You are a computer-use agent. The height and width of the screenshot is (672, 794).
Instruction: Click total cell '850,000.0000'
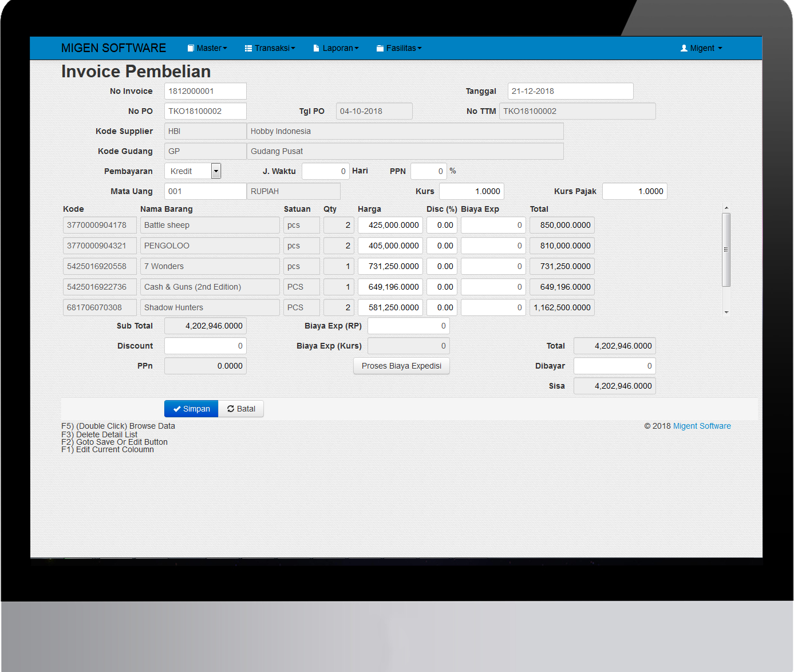tap(562, 225)
